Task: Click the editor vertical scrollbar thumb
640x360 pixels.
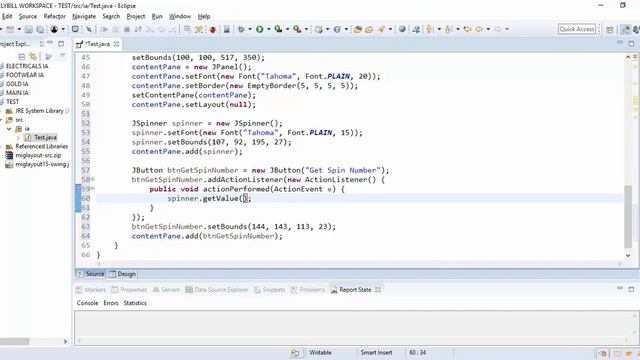Action: pos(628,216)
